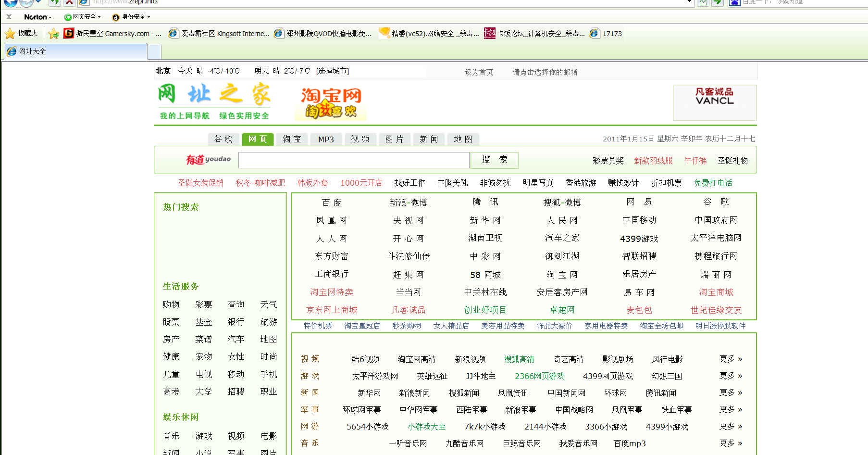
Task: Open the address bar history dropdown
Action: pos(690,2)
